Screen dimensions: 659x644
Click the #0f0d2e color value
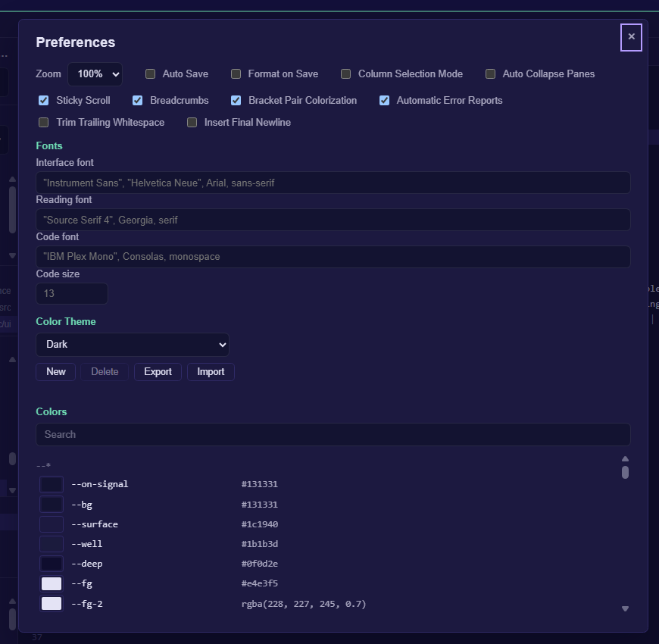[x=259, y=564]
